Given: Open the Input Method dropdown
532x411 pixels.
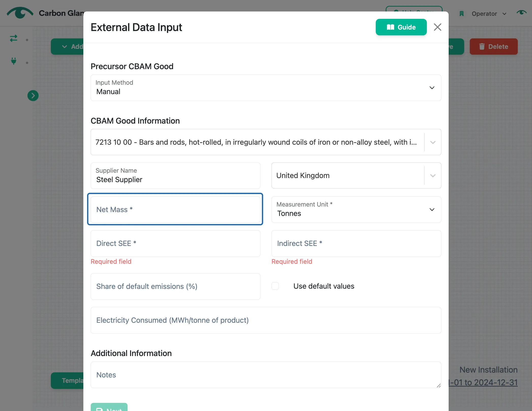Looking at the screenshot, I should pyautogui.click(x=266, y=88).
